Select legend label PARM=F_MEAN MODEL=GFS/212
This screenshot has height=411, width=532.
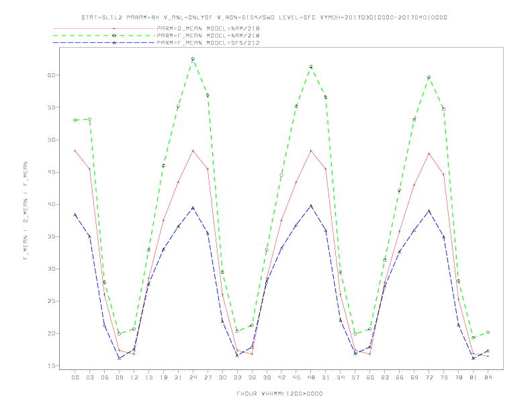[208, 43]
